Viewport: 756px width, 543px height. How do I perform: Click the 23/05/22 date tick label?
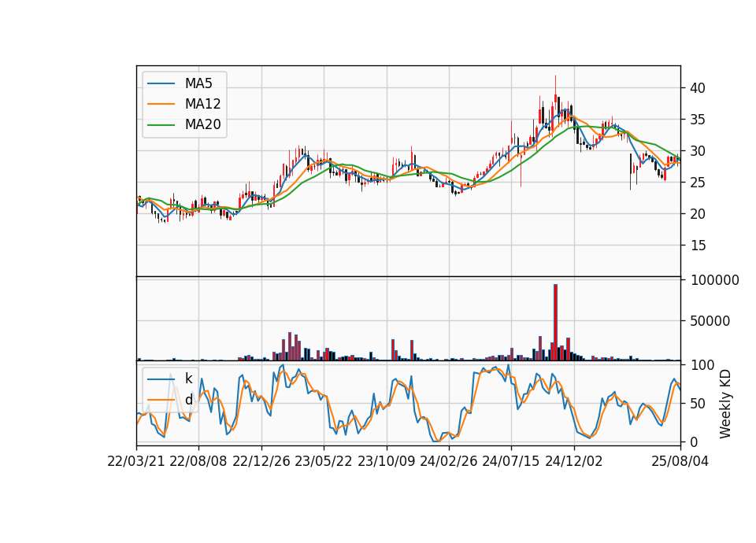(x=324, y=461)
